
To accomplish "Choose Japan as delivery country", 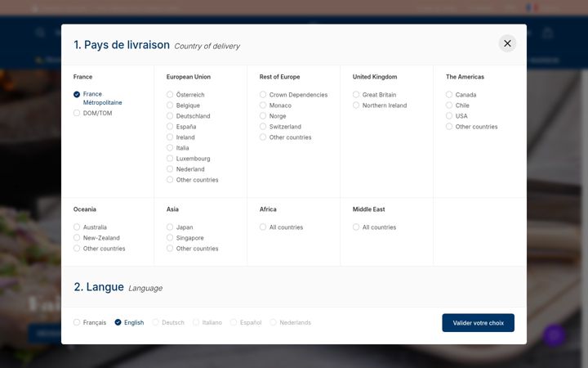I will pyautogui.click(x=180, y=227).
